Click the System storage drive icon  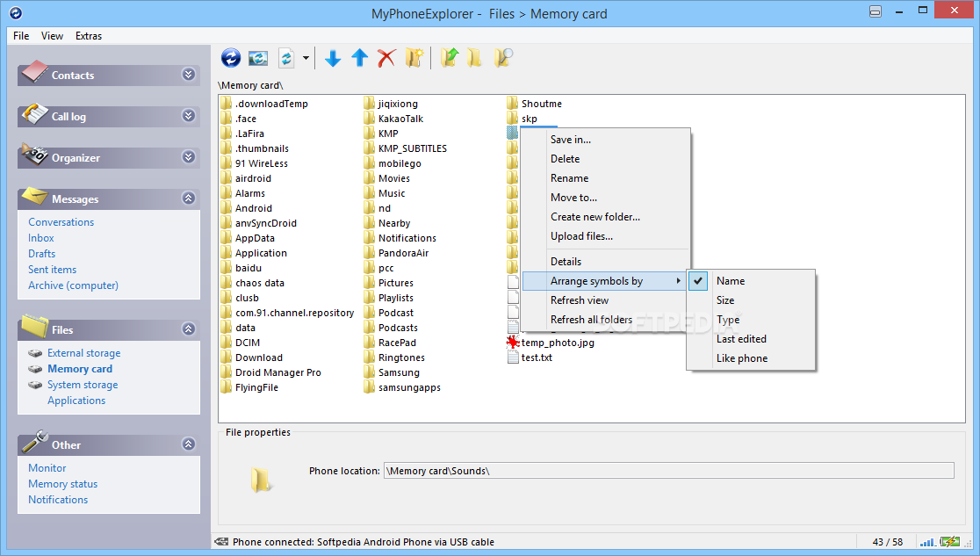click(36, 385)
